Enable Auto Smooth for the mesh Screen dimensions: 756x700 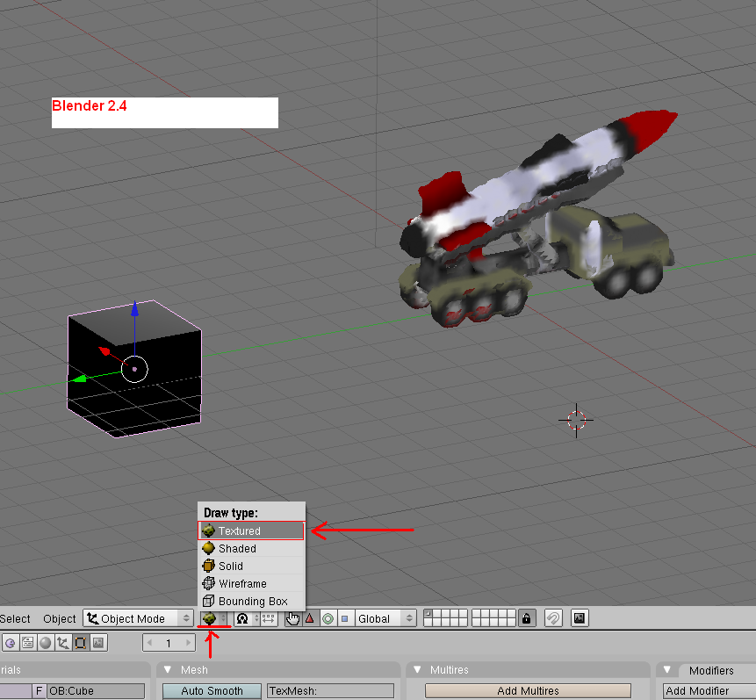(211, 690)
